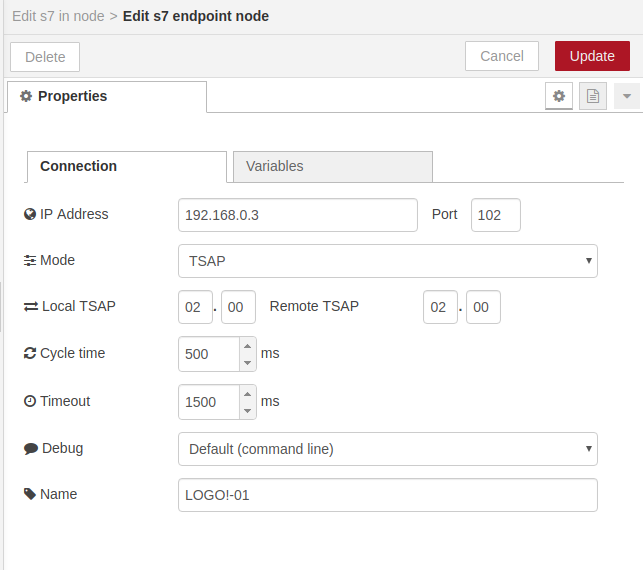Image resolution: width=643 pixels, height=570 pixels.
Task: Open node settings gear icon
Action: click(x=559, y=96)
